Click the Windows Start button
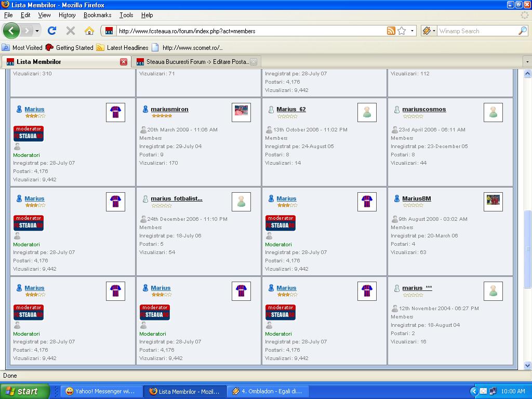Screen dimensions: 532x399 pyautogui.click(x=24, y=391)
